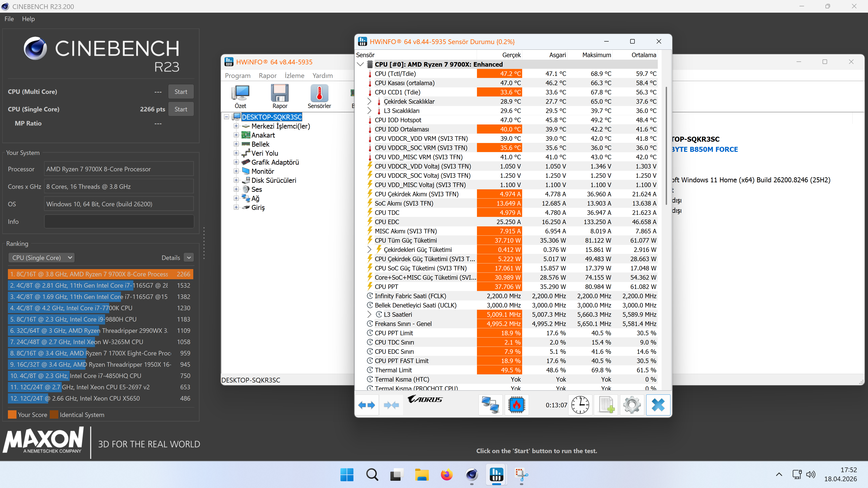
Task: Select the Giriş tree item
Action: click(258, 208)
